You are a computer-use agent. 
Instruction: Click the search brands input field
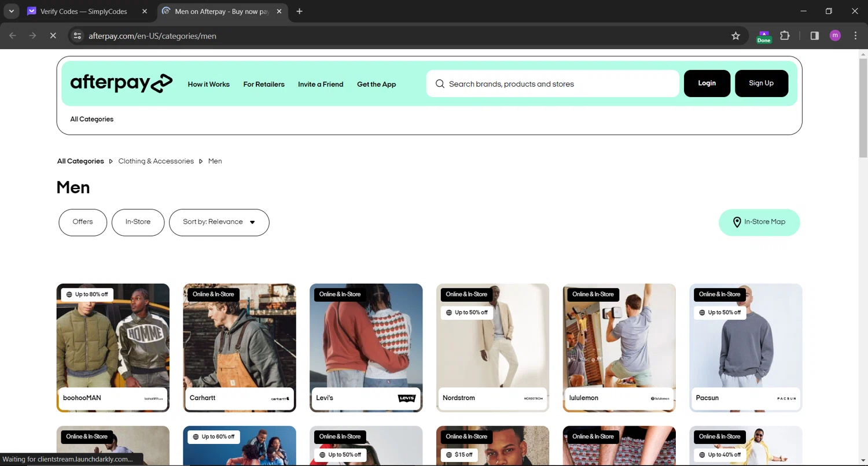pos(553,84)
